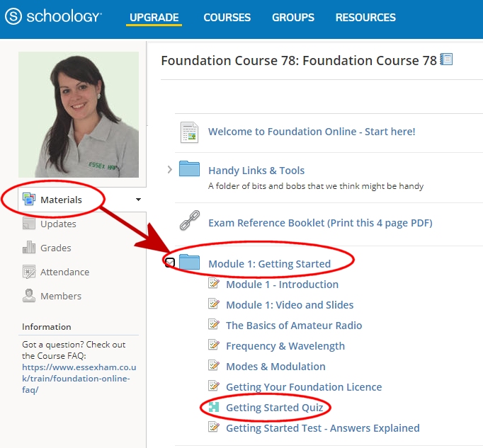This screenshot has height=448, width=483.
Task: Click the Getting Started Quiz puzzle icon
Action: click(x=214, y=407)
